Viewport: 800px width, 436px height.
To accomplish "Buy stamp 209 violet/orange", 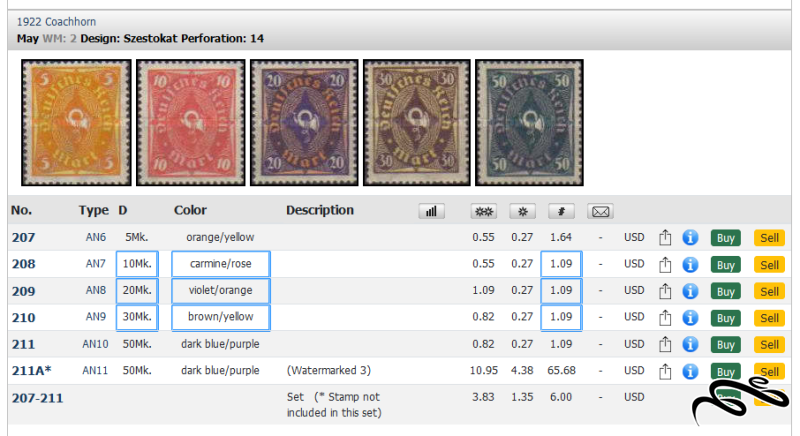I will [726, 291].
